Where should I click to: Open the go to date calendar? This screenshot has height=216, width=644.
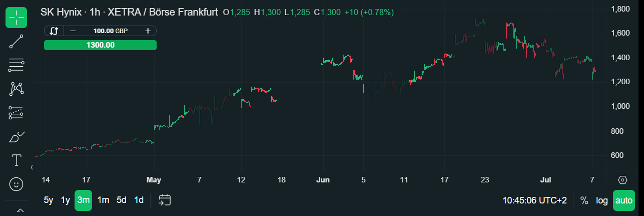coord(165,200)
